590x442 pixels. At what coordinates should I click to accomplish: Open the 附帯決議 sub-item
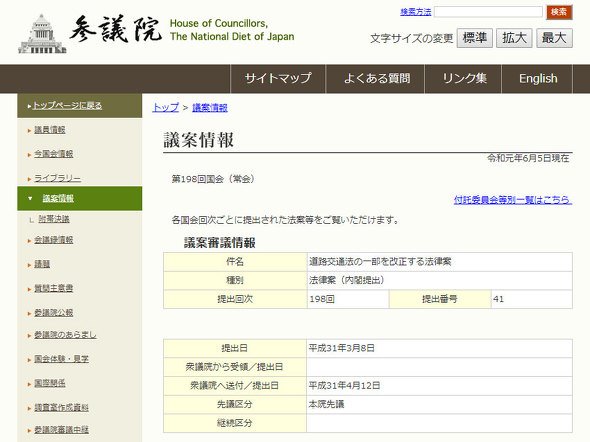54,219
